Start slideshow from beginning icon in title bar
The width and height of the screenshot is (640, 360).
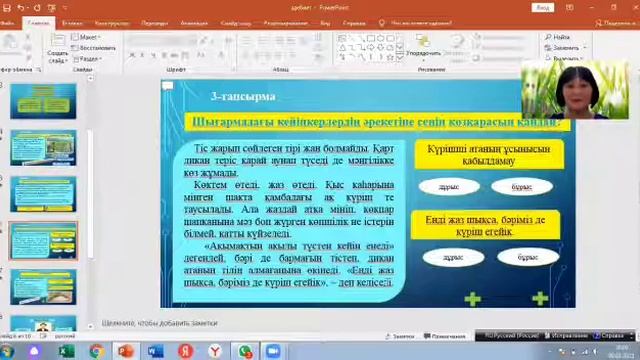tap(51, 7)
